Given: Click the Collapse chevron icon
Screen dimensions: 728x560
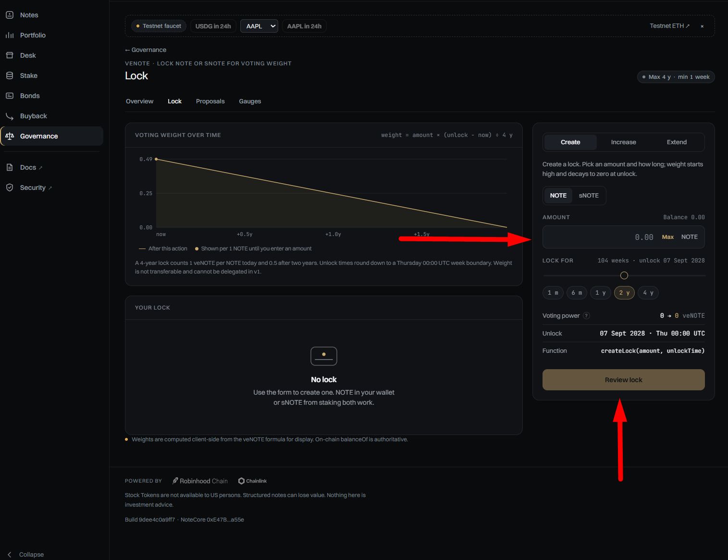Looking at the screenshot, I should point(10,554).
